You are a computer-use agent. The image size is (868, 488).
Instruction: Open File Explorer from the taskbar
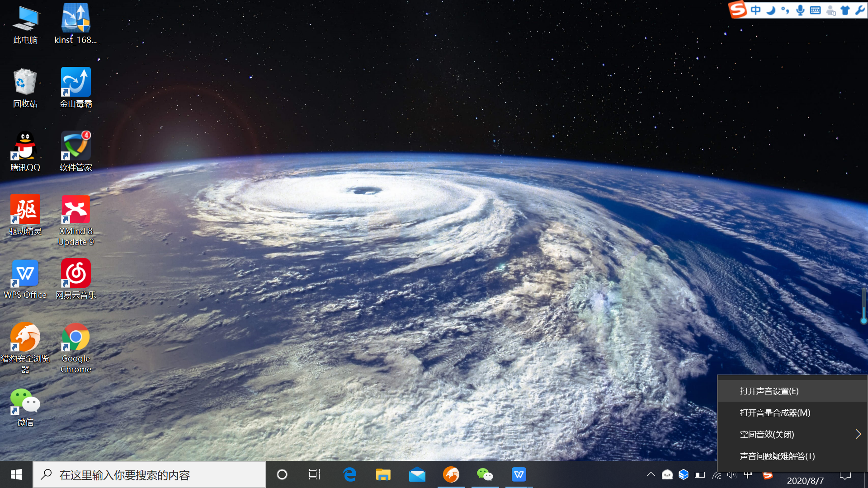click(x=383, y=474)
